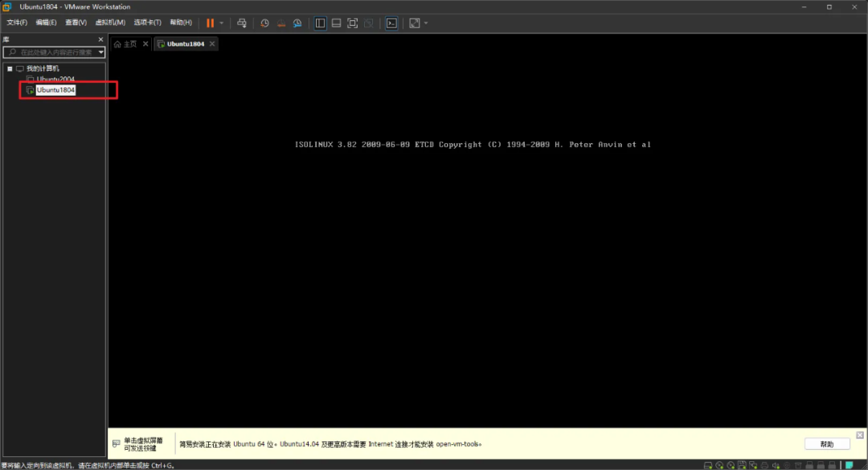Open the library search dropdown arrow

click(100, 52)
